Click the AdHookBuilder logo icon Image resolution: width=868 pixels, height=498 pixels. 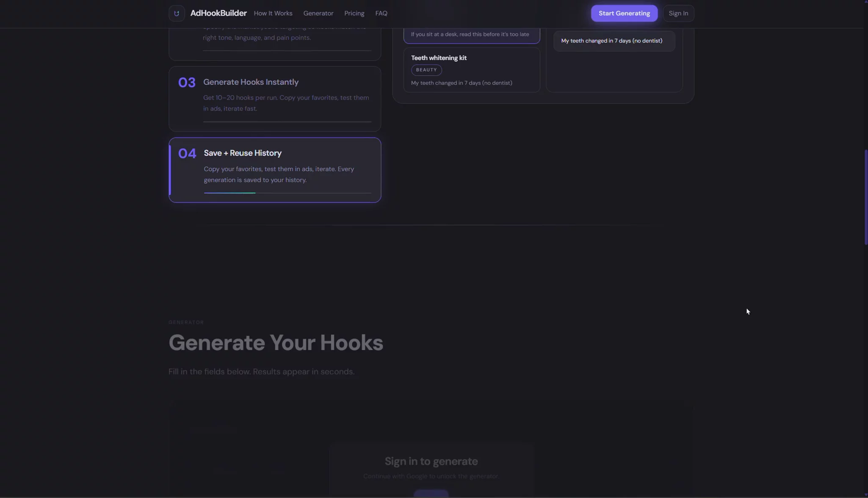[x=176, y=13]
